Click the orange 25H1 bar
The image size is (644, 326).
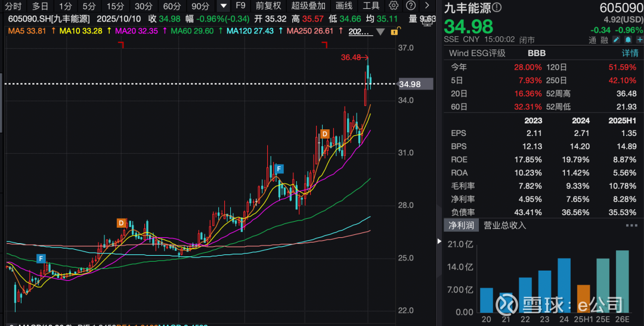(583, 299)
